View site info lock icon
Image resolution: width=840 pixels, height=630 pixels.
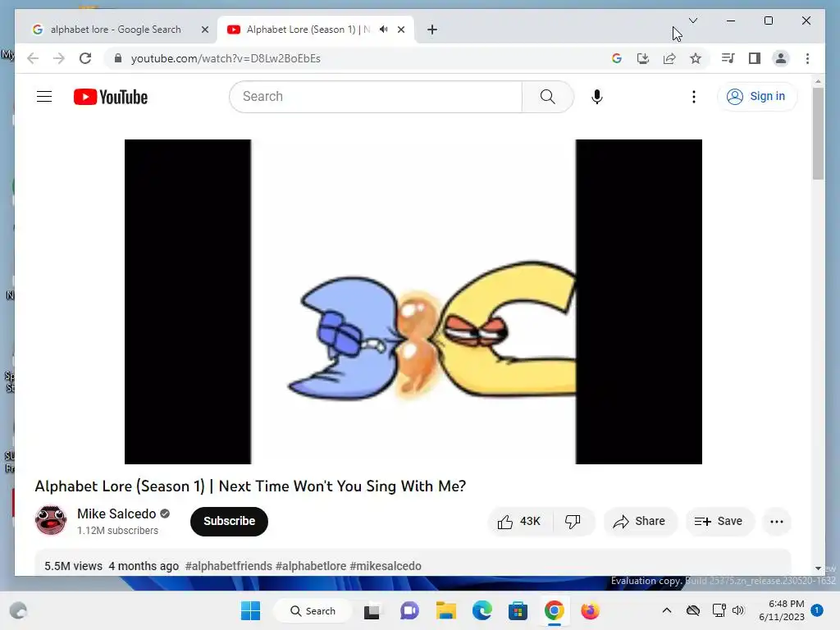(x=118, y=58)
